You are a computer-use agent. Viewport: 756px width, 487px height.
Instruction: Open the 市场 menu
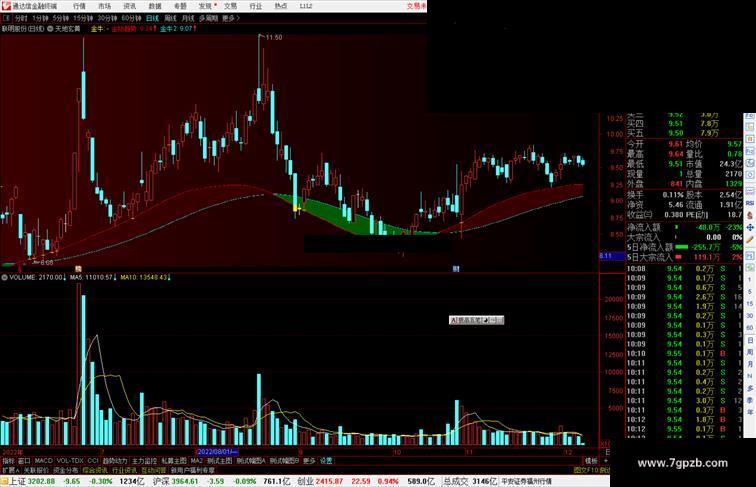click(105, 6)
